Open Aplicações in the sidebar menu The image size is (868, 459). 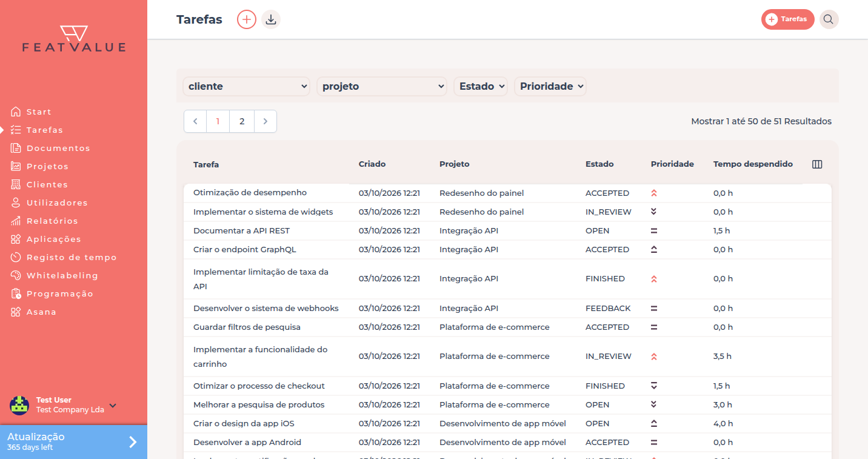coord(54,239)
